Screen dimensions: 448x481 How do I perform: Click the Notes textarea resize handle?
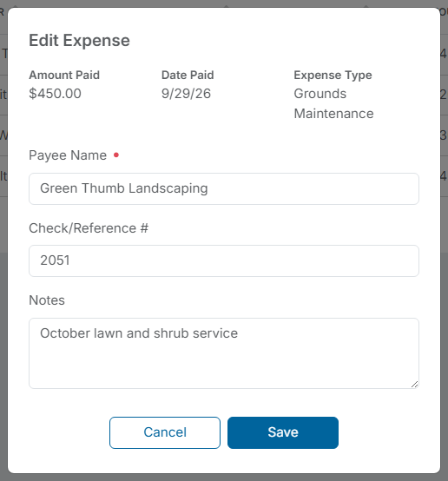[414, 384]
